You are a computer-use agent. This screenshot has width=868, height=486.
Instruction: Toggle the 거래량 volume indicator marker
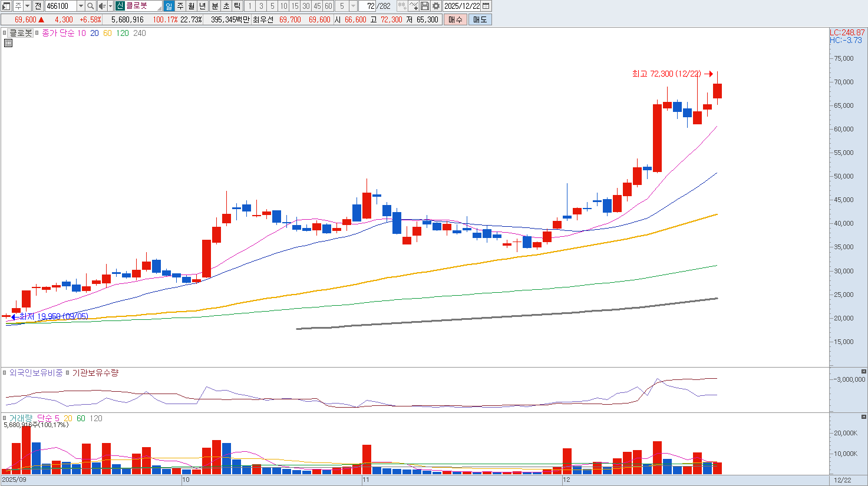[5, 418]
